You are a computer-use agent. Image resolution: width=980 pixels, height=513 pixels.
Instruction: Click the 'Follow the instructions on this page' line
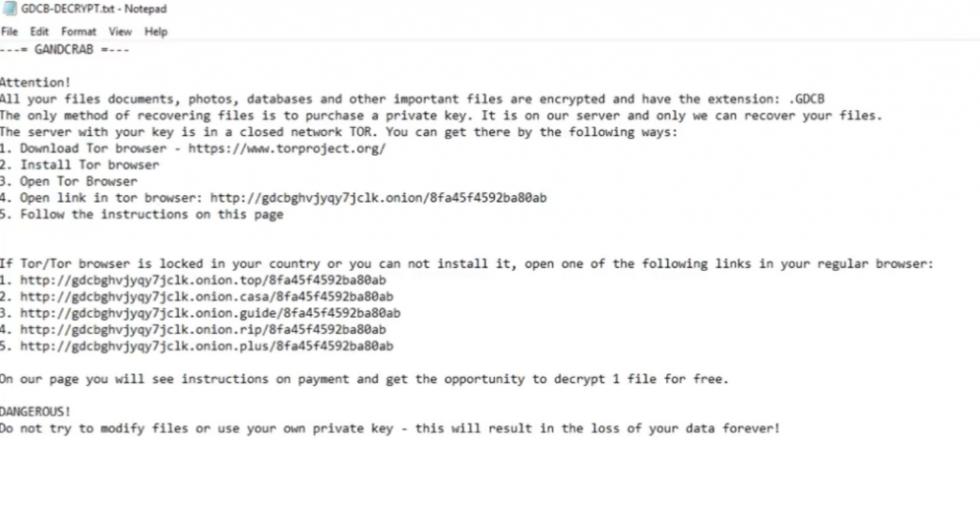[x=151, y=214]
